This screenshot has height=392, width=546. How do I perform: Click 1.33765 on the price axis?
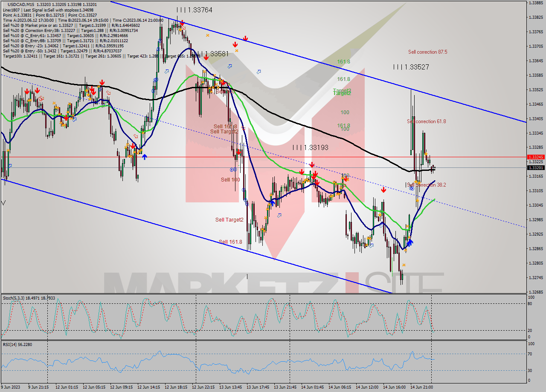(535, 32)
